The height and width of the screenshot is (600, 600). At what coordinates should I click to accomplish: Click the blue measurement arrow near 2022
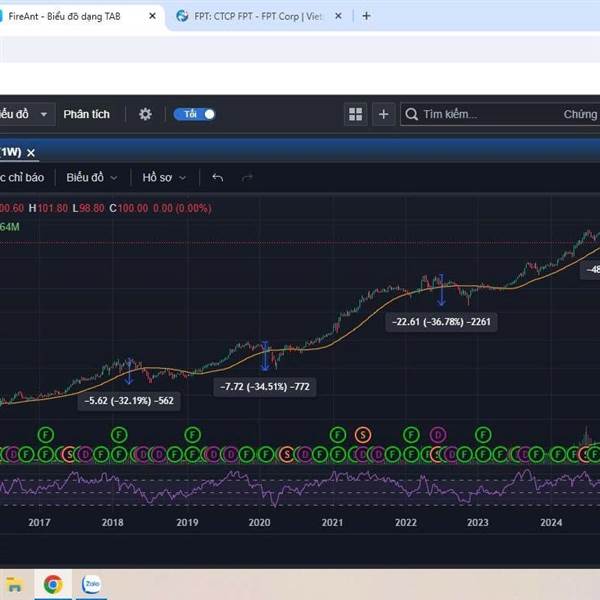pos(441,290)
